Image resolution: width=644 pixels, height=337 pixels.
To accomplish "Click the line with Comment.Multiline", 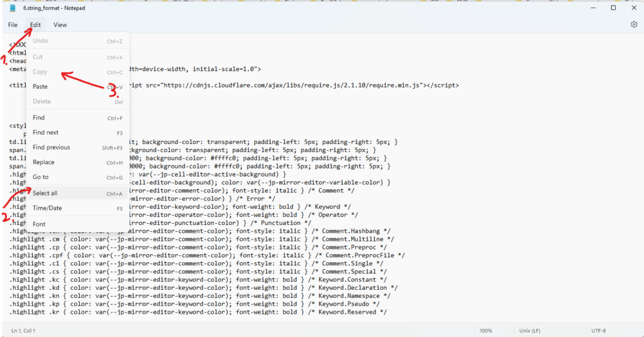I will click(x=202, y=240).
